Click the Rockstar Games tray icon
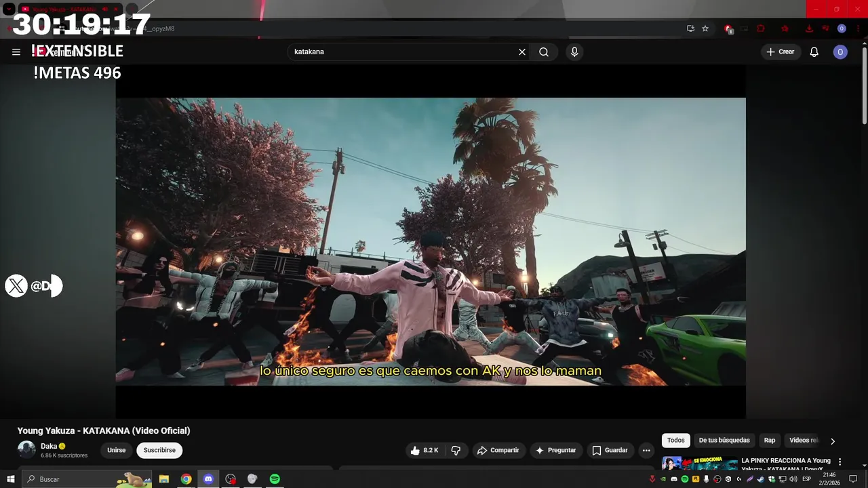Image resolution: width=868 pixels, height=488 pixels. point(696,479)
